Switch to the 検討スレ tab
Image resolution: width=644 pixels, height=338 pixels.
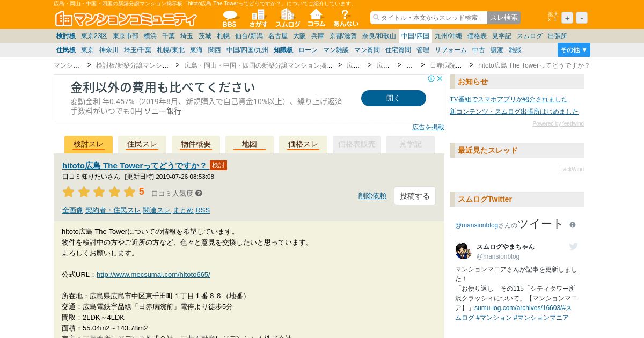point(89,144)
